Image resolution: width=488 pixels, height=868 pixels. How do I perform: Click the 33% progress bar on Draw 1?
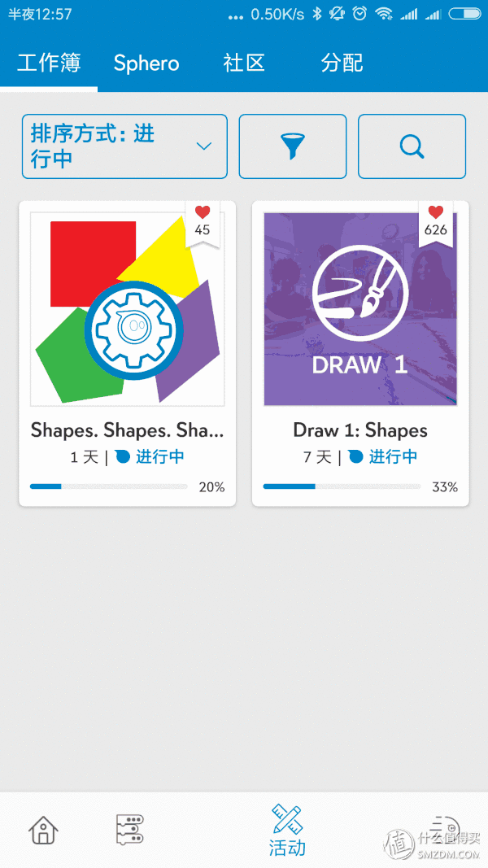[x=342, y=486]
